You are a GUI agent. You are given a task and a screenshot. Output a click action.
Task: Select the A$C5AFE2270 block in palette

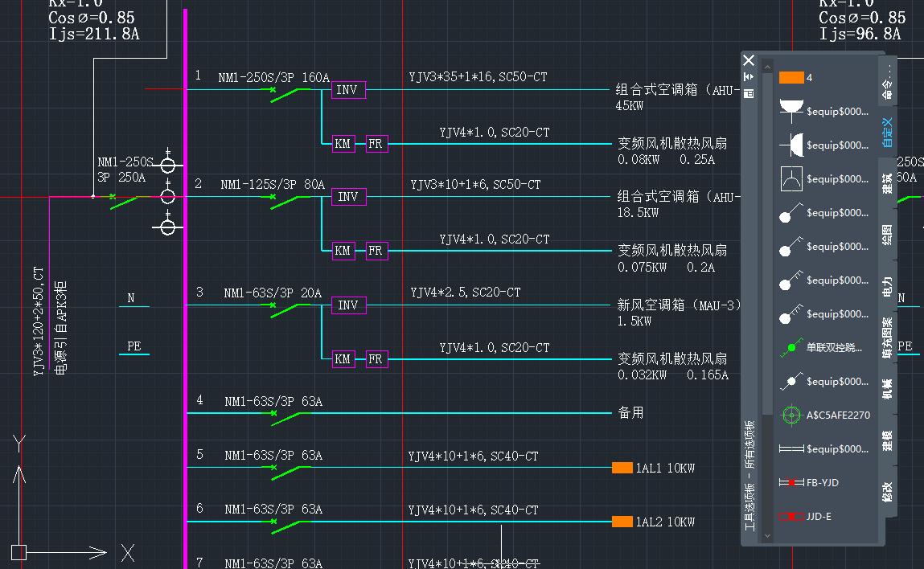pos(791,415)
